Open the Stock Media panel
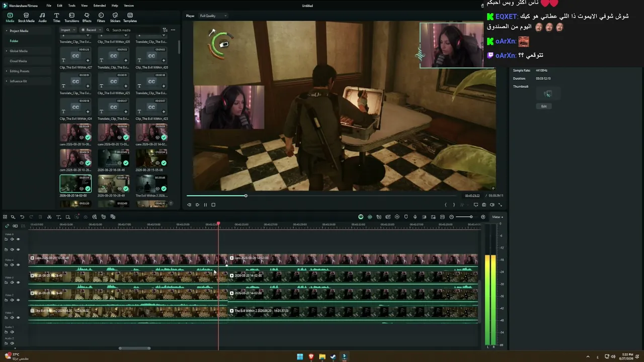Screen dimensions: 644x362 [26, 18]
